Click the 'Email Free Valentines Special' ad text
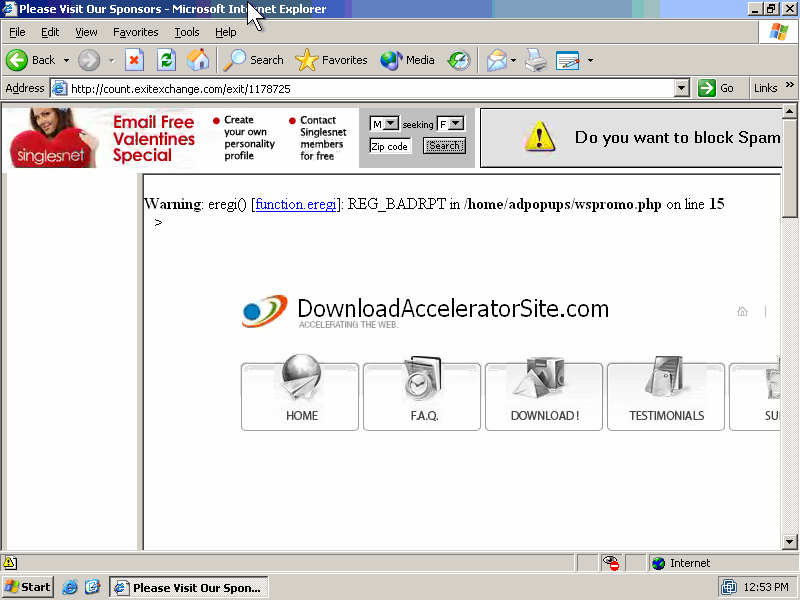Image resolution: width=800 pixels, height=600 pixels. point(154,138)
